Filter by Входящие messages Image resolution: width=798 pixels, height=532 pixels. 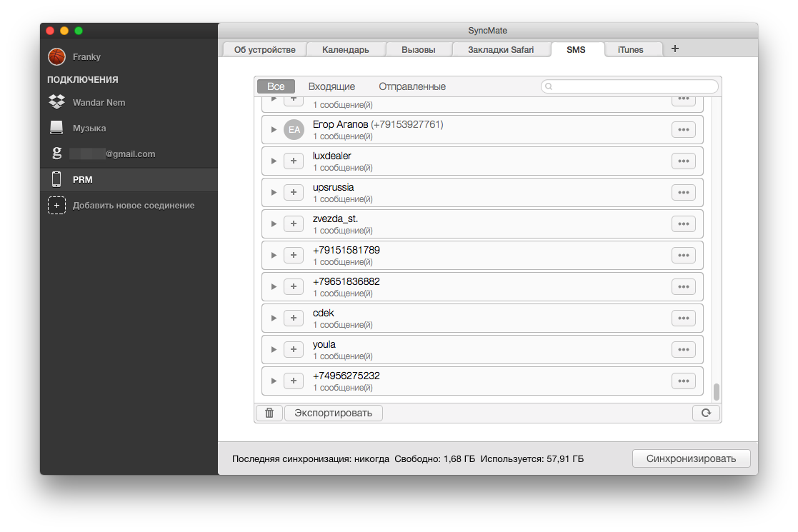coord(331,86)
